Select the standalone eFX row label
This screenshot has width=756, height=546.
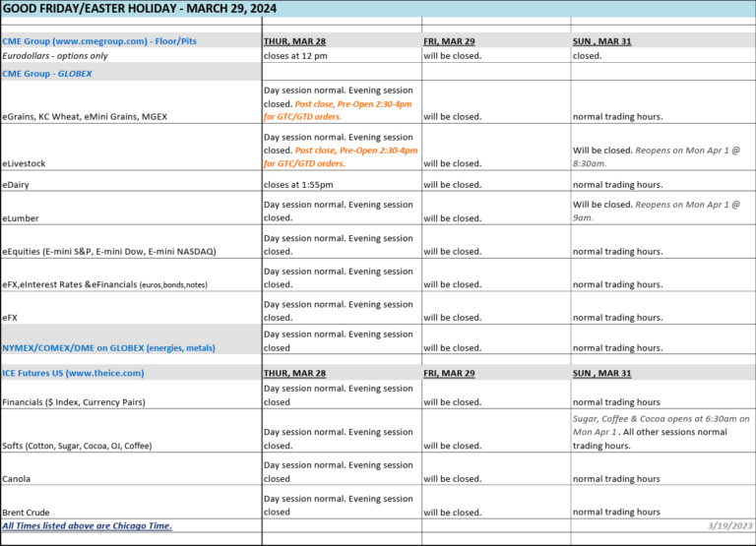10,318
